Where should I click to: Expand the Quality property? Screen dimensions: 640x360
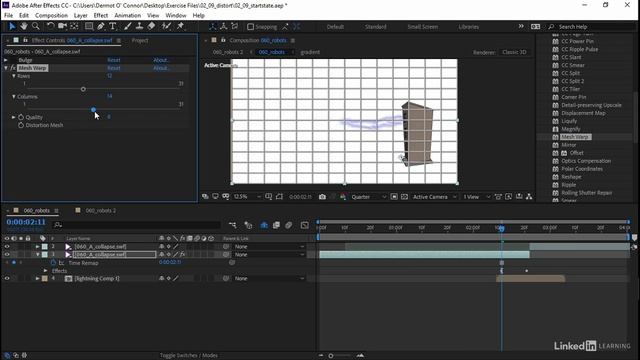click(13, 117)
